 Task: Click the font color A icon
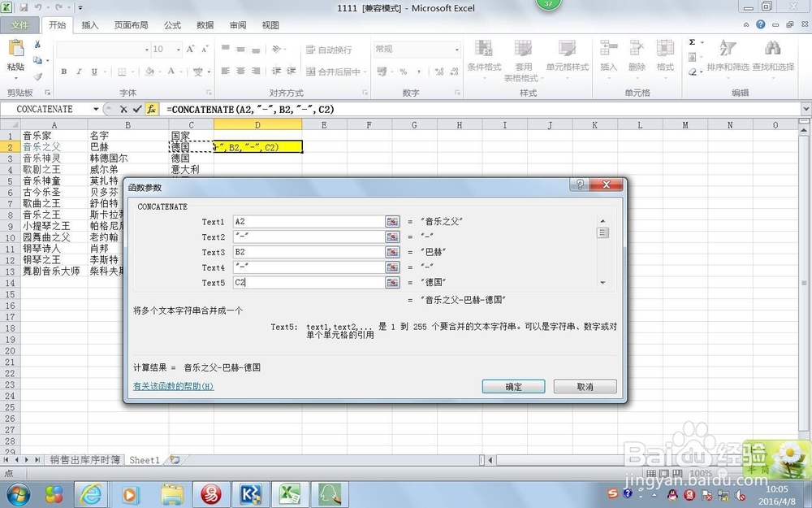171,72
